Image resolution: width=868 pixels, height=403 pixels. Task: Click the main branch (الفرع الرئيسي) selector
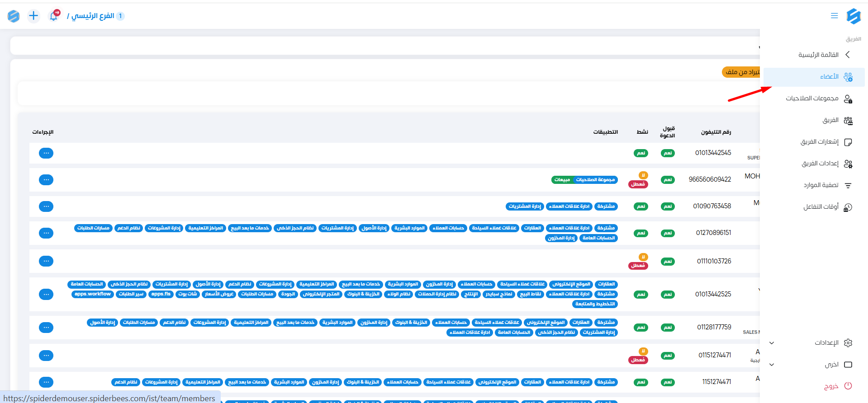pyautogui.click(x=93, y=16)
